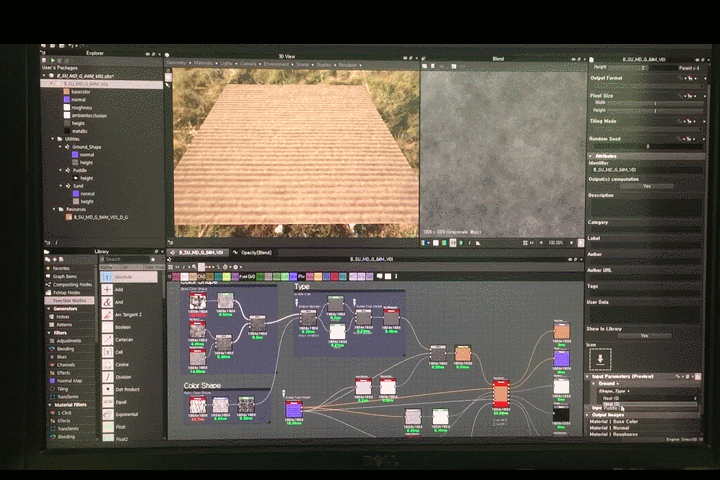Collapse the Sand graph tree
This screenshot has width=720, height=480.
60,186
